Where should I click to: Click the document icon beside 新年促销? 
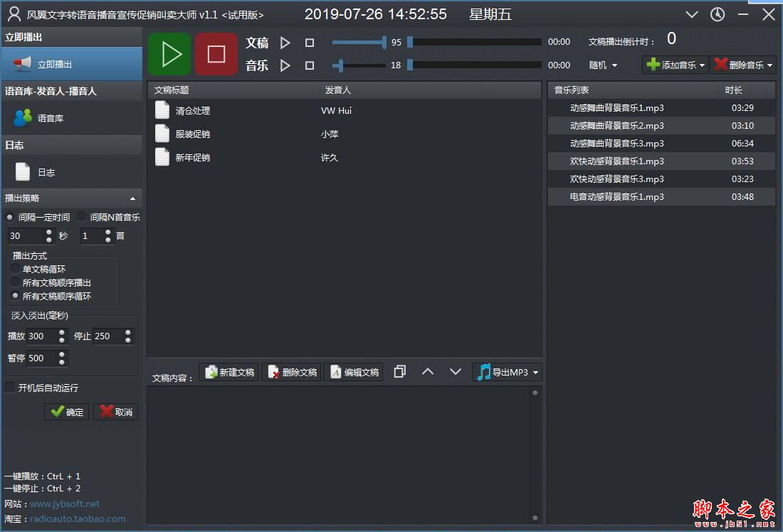(x=162, y=156)
